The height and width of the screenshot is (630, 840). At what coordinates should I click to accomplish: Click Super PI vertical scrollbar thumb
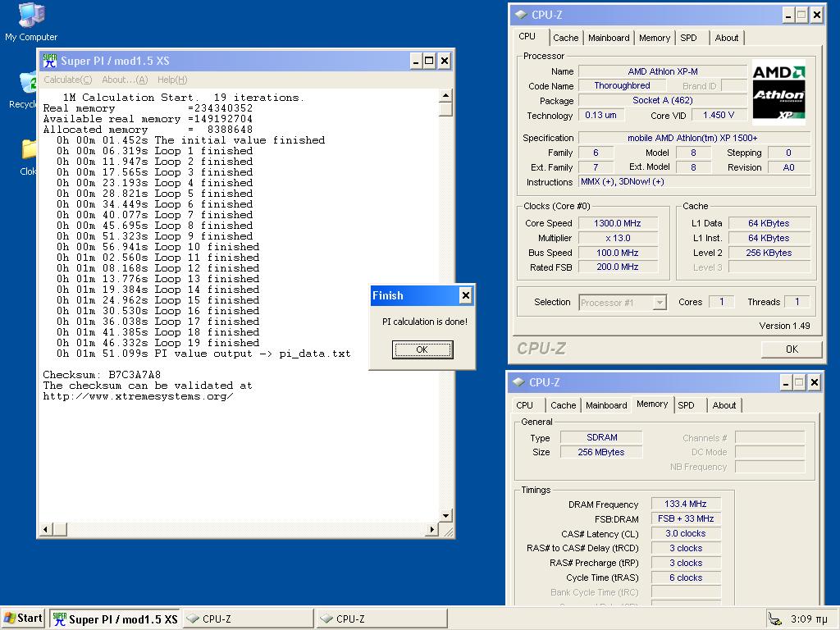point(445,109)
